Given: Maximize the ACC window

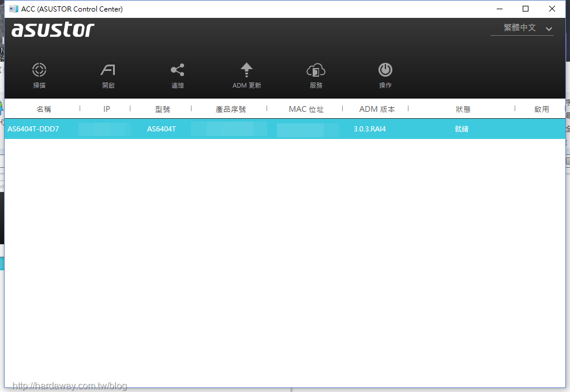Looking at the screenshot, I should (x=526, y=9).
